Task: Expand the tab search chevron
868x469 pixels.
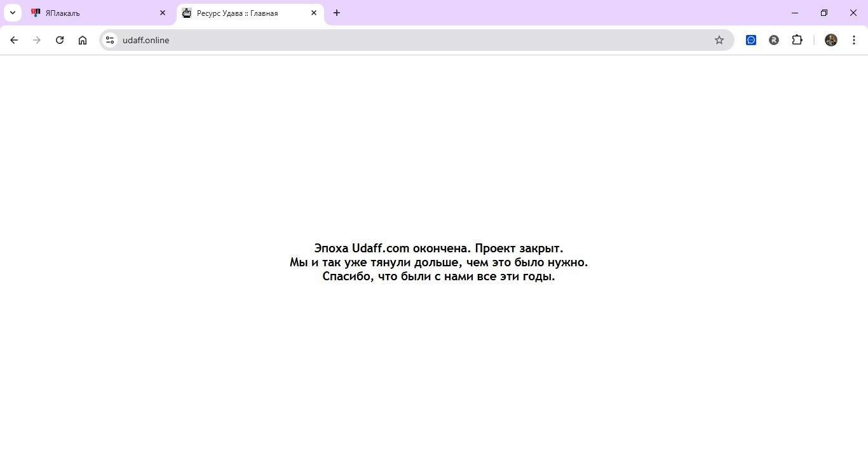Action: [x=12, y=13]
